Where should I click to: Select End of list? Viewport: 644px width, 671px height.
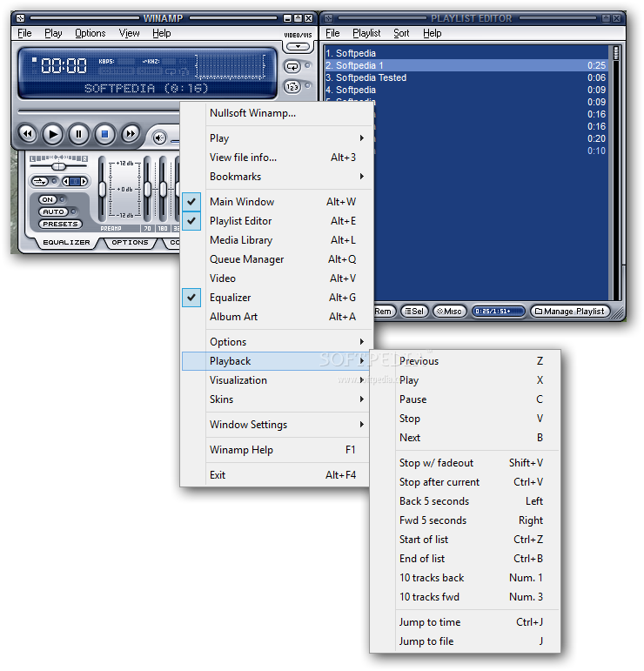465,559
